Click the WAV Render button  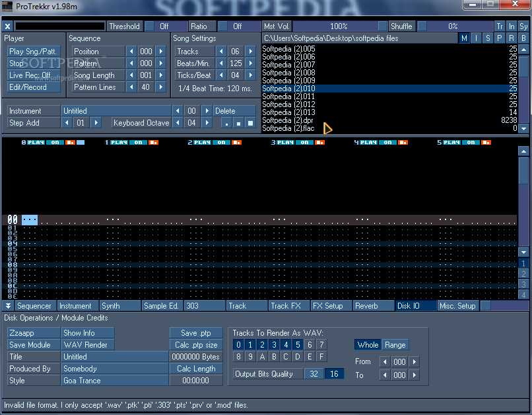(x=88, y=345)
